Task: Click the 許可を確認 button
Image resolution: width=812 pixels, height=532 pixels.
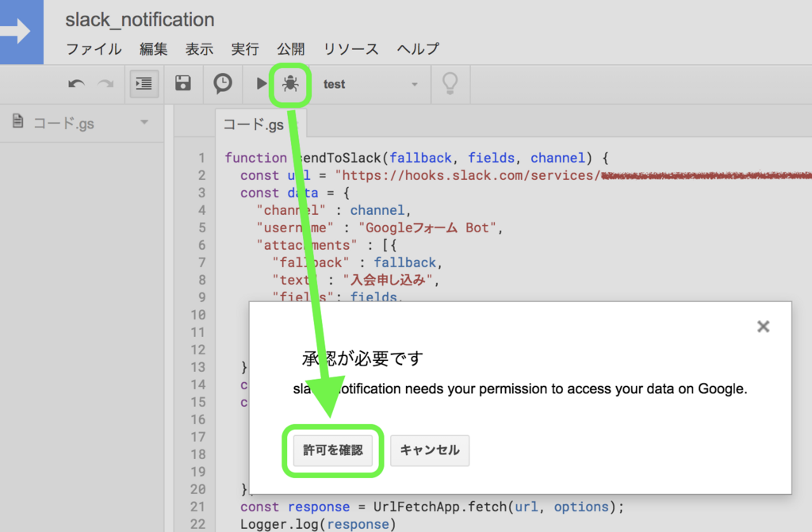Action: (333, 450)
